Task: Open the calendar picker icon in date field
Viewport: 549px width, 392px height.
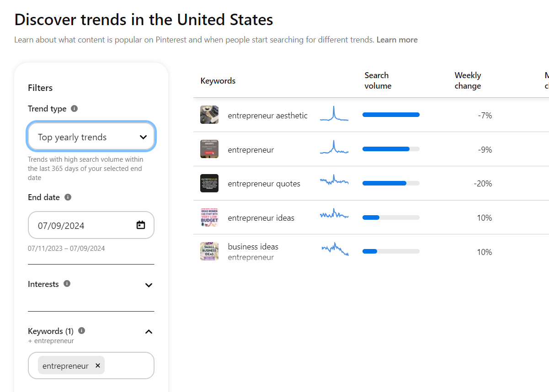Action: coord(141,225)
